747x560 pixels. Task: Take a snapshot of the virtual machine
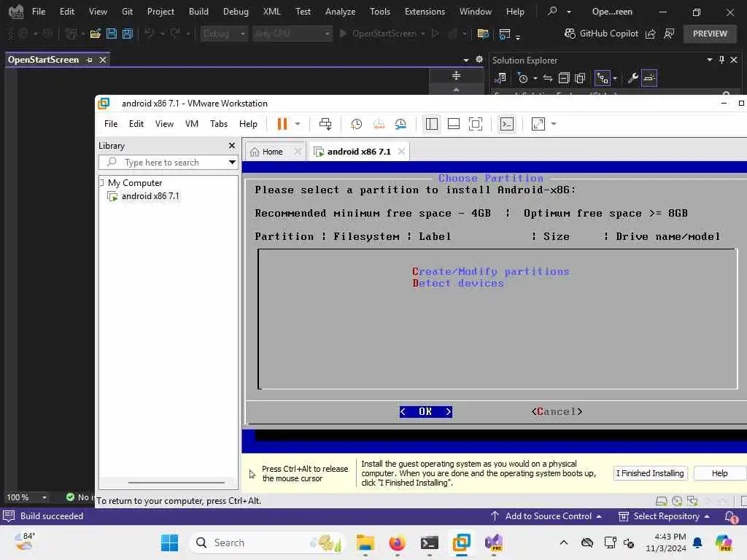pos(356,124)
